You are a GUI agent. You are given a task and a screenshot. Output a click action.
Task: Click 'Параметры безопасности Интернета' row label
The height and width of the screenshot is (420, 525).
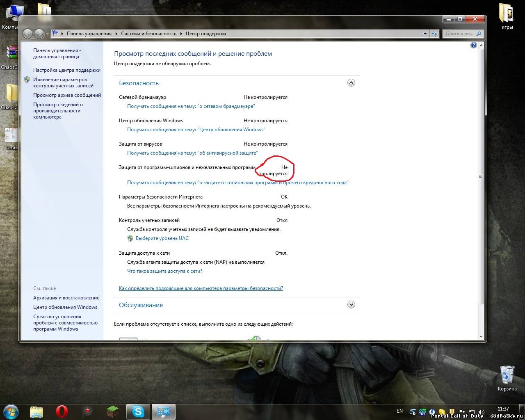click(x=161, y=197)
